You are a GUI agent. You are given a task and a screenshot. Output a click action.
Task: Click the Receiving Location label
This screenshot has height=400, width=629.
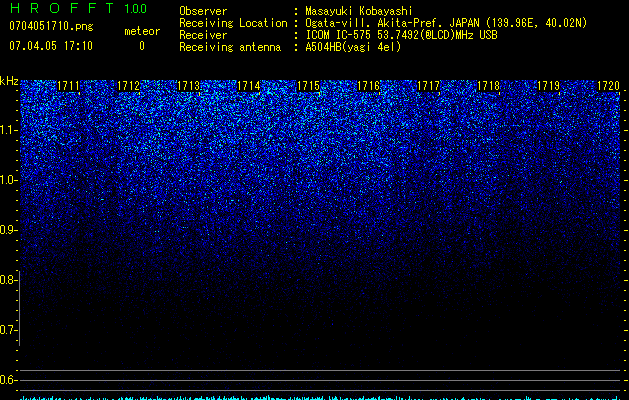pos(233,23)
